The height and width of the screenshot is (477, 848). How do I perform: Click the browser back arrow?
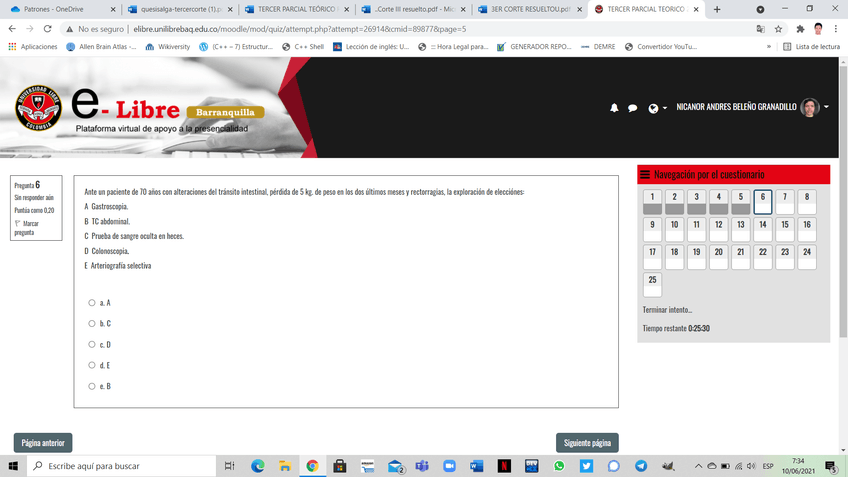pyautogui.click(x=12, y=29)
